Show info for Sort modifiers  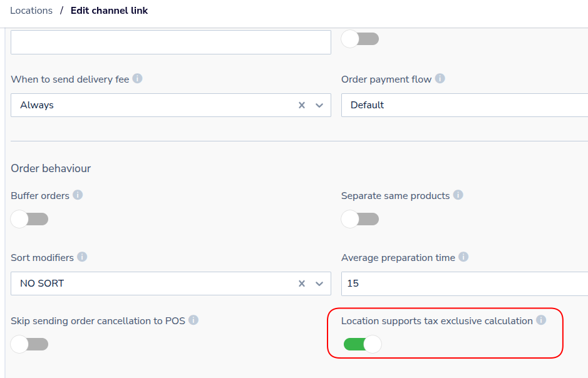82,257
